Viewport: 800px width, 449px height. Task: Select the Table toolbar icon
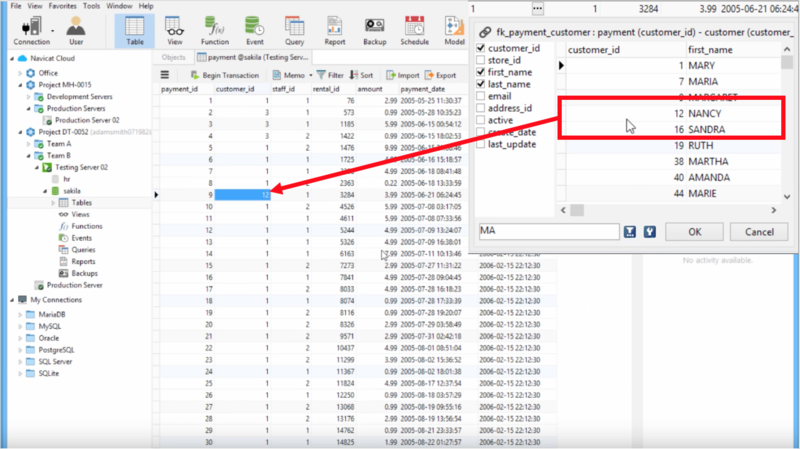tap(135, 31)
